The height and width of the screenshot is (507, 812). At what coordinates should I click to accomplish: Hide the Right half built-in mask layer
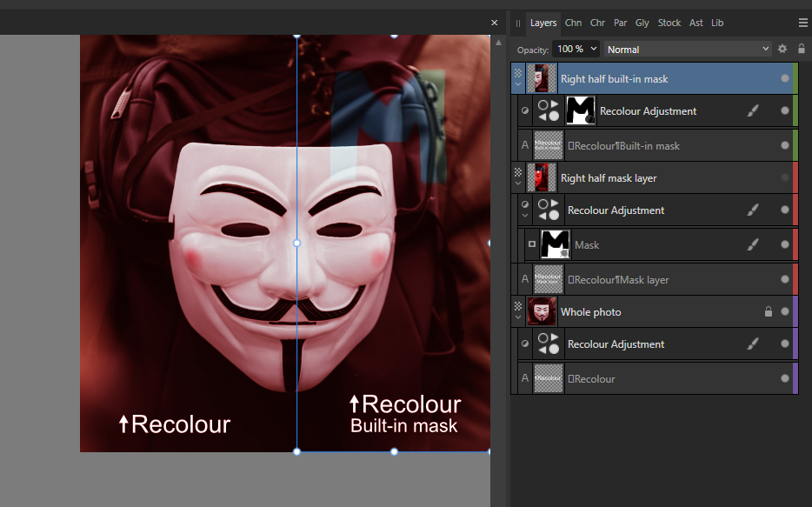[785, 78]
